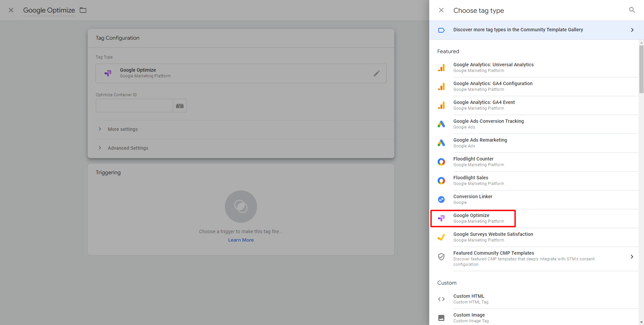Rename the Google Optimize tag title
644x325 pixels.
[x=49, y=10]
